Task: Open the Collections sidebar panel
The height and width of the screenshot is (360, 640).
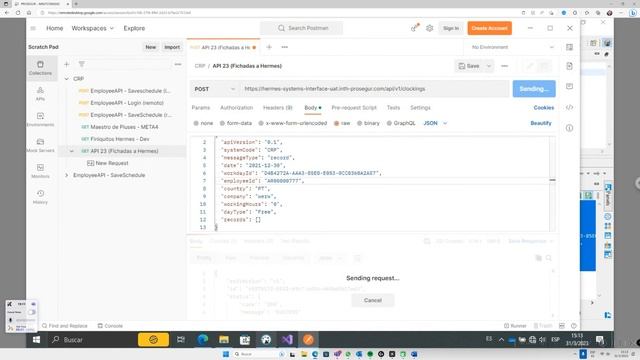Action: pos(40,68)
